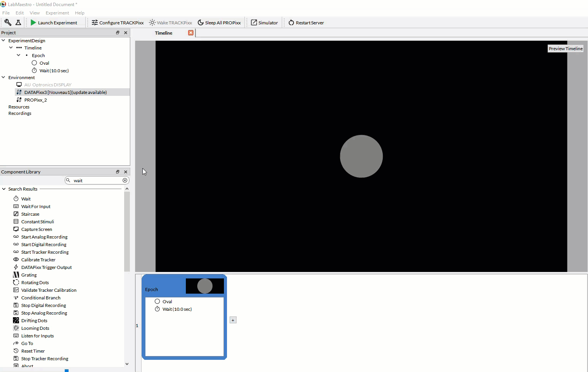Collapse the ExperimentDesign node
This screenshot has height=372, width=588.
(x=3, y=40)
